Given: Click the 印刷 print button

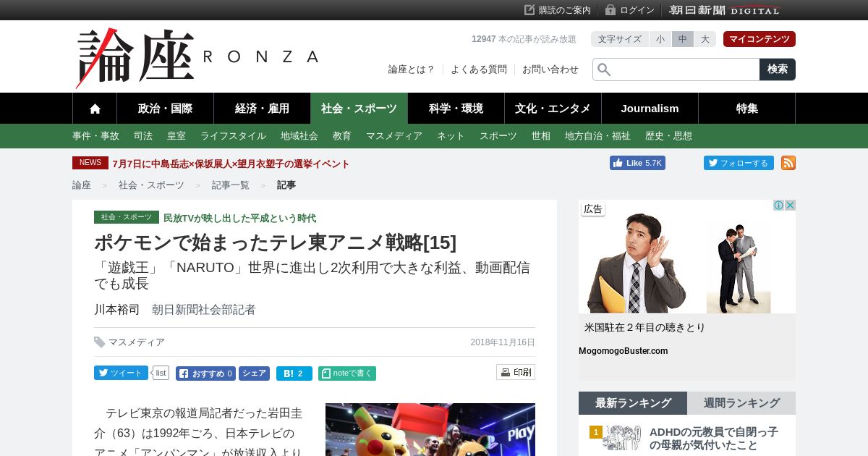Looking at the screenshot, I should pos(516,372).
